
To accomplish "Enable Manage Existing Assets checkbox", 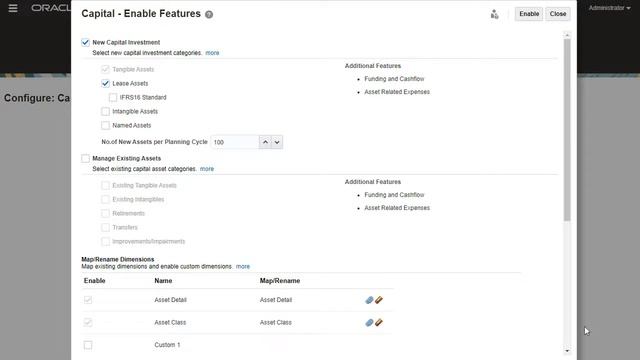I will [x=85, y=158].
